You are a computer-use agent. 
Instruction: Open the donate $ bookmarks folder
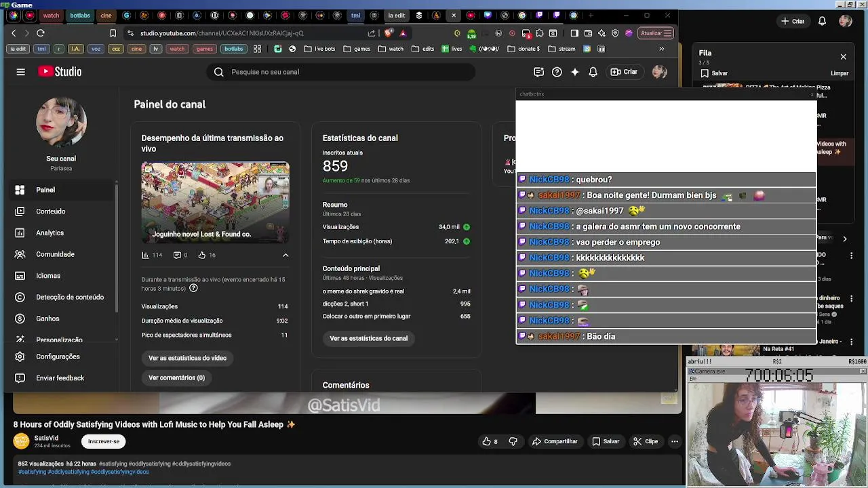coord(524,49)
